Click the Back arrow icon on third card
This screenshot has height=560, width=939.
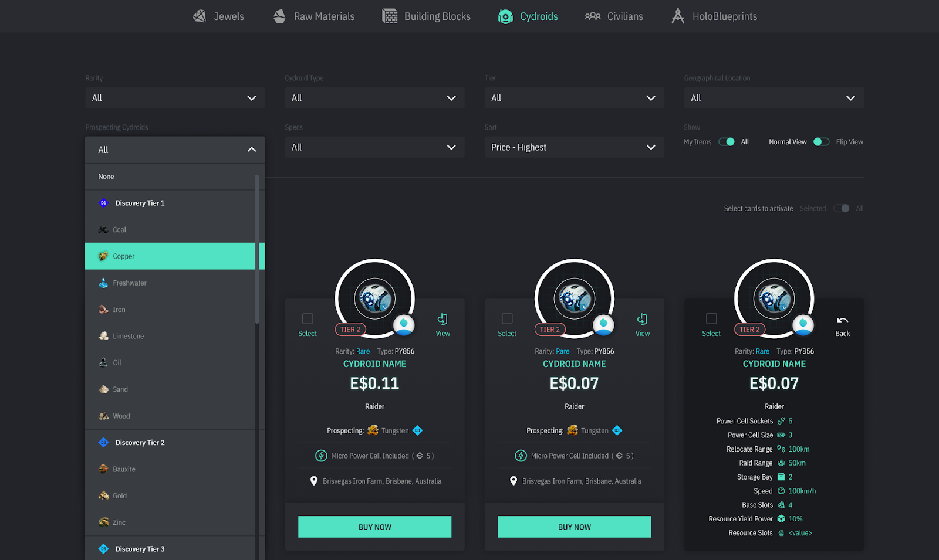click(842, 320)
